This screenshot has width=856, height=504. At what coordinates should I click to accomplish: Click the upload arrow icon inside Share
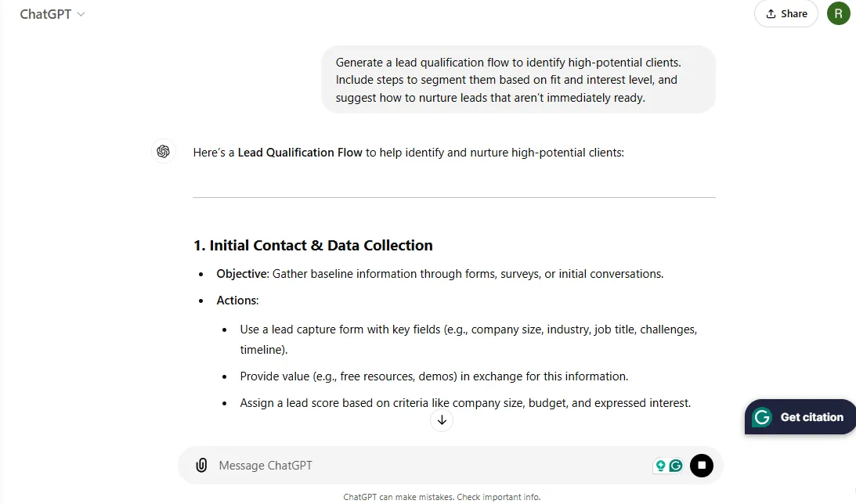[x=771, y=13]
